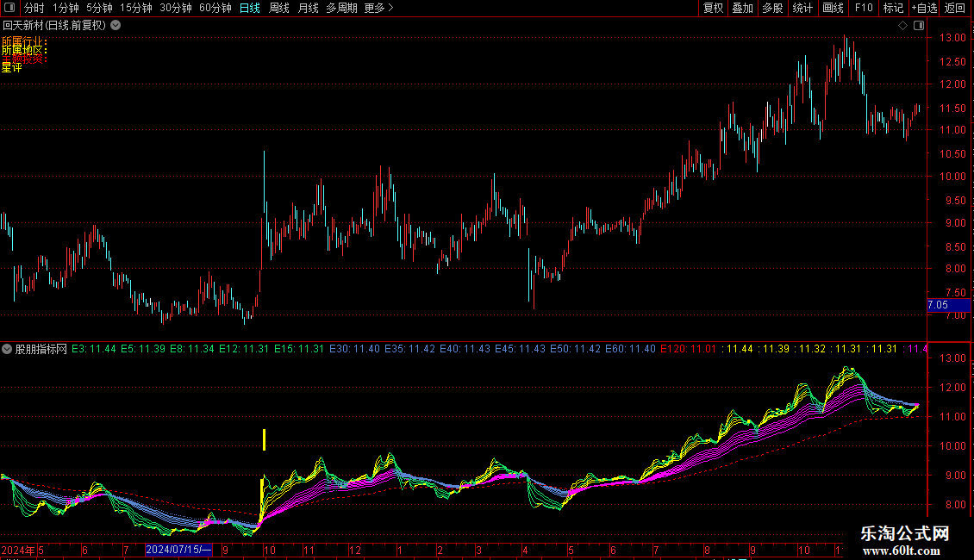Click the right panel toggle icon
This screenshot has width=974, height=560.
pos(919,25)
